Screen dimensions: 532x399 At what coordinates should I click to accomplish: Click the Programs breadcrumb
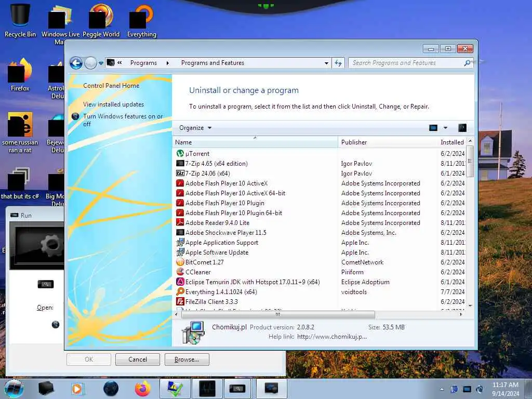click(143, 63)
